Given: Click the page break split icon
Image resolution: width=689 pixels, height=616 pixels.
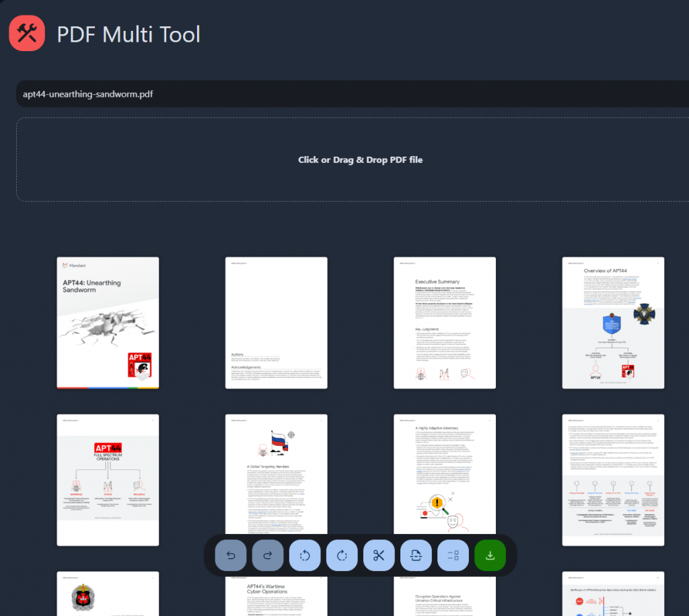Looking at the screenshot, I should pos(416,555).
